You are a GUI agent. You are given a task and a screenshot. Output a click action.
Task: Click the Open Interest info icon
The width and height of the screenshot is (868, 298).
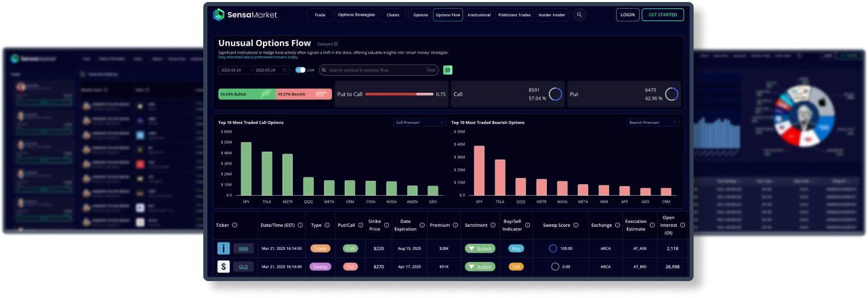tap(682, 226)
